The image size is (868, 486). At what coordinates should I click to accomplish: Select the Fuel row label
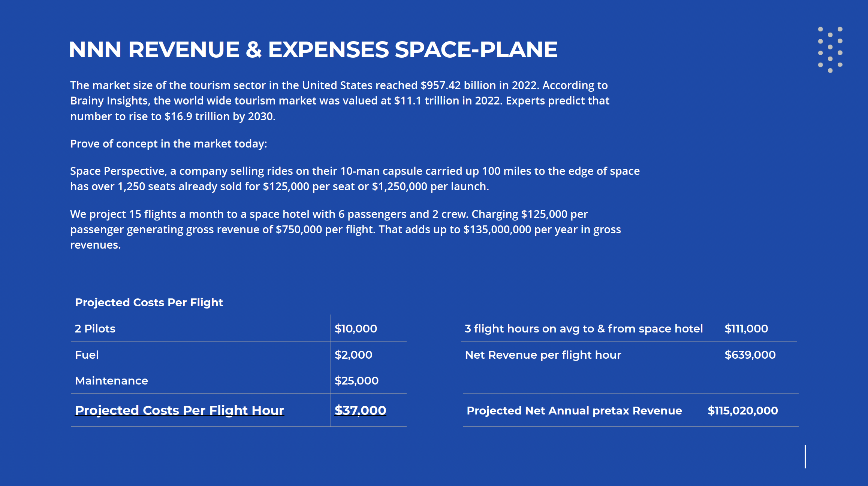tap(201, 354)
